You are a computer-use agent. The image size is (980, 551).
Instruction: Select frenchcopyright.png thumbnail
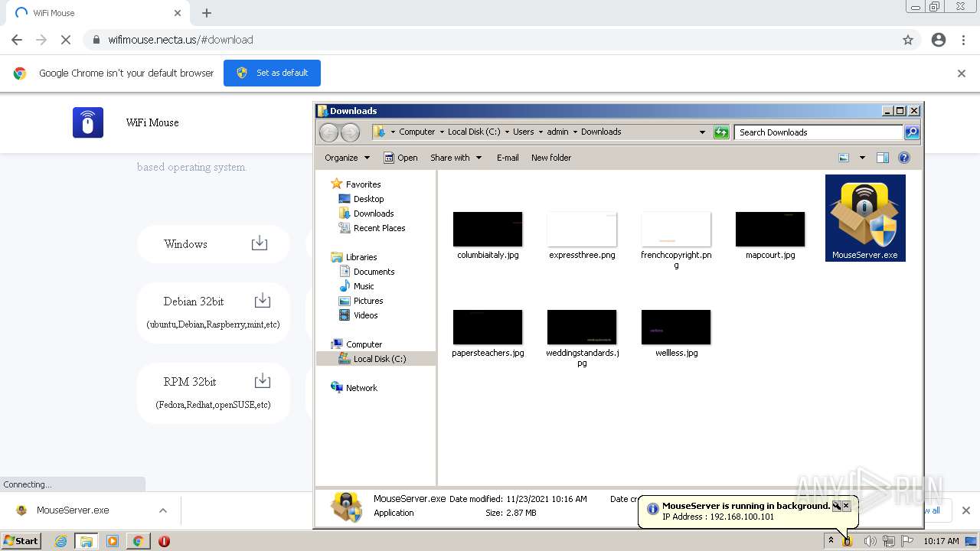(676, 230)
